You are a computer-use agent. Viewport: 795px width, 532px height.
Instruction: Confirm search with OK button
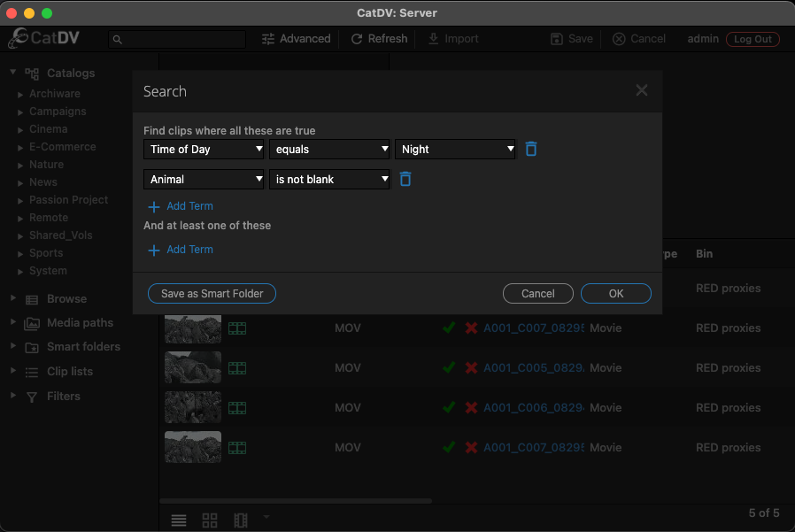[x=616, y=294]
